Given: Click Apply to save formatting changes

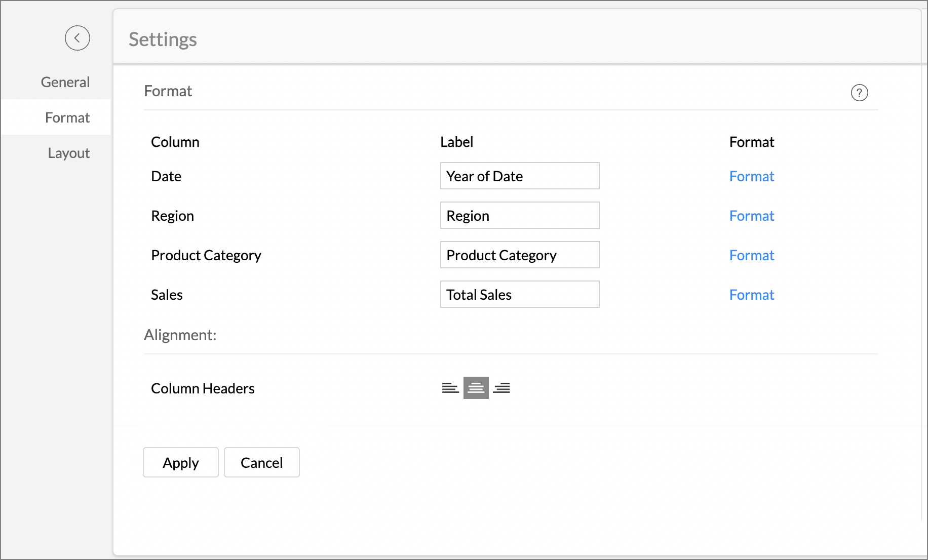Looking at the screenshot, I should [180, 462].
